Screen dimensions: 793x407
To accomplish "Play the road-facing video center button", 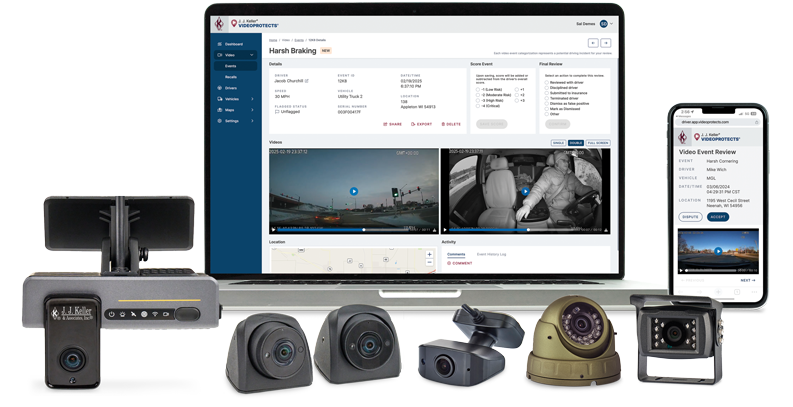I will point(354,191).
